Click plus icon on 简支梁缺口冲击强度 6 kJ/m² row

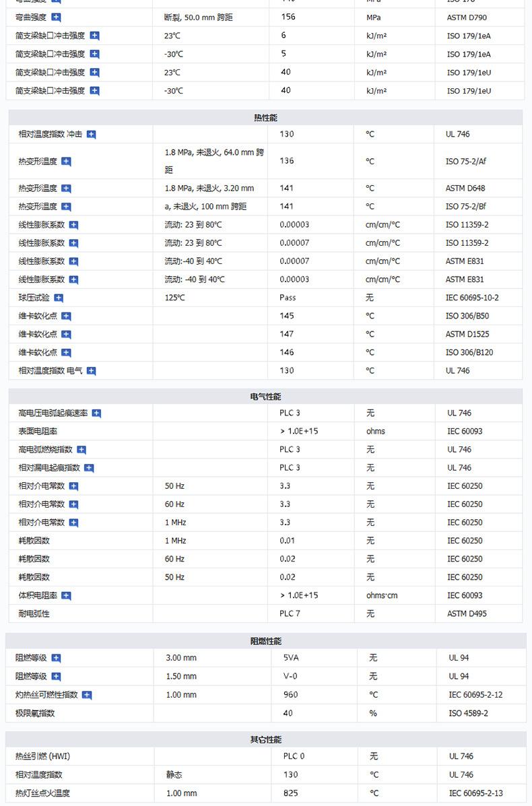click(x=95, y=36)
